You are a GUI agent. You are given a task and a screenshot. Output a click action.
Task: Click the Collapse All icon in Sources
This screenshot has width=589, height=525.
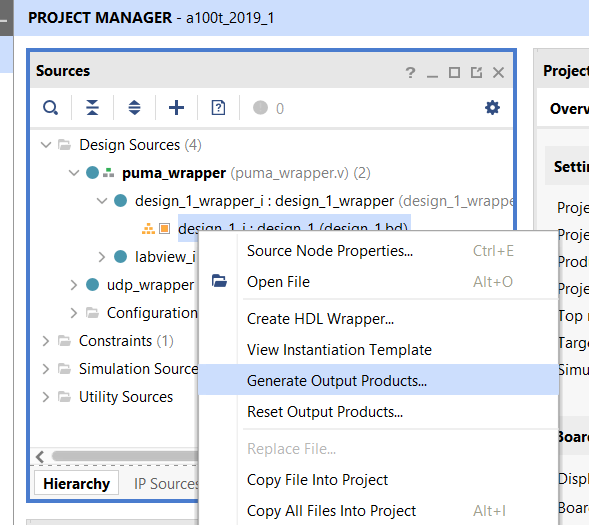92,108
